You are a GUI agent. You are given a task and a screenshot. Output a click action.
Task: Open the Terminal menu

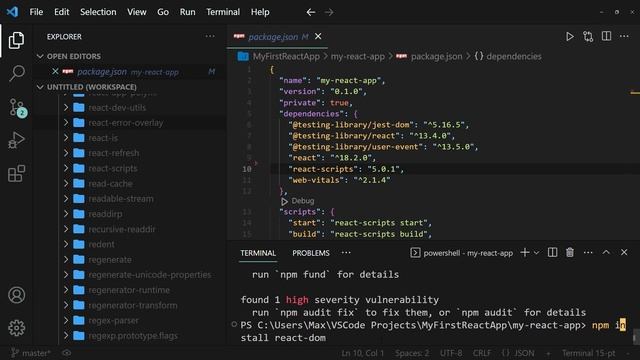[223, 12]
